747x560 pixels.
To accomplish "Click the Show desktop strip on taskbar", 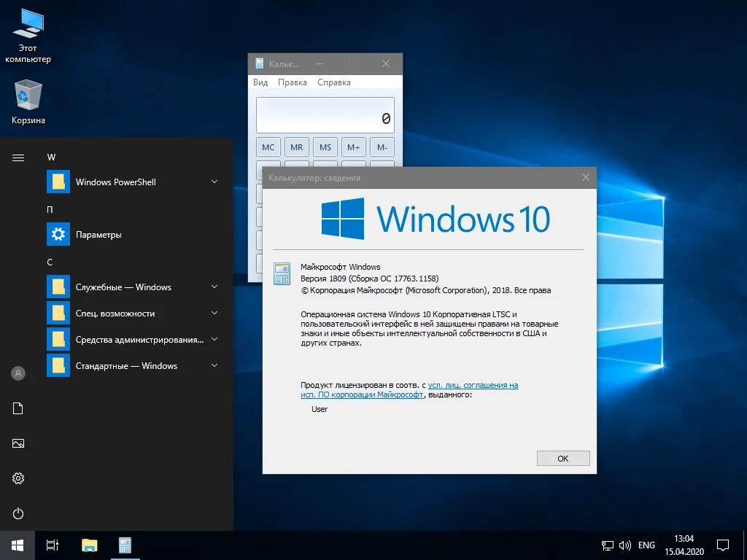I will [x=745, y=545].
